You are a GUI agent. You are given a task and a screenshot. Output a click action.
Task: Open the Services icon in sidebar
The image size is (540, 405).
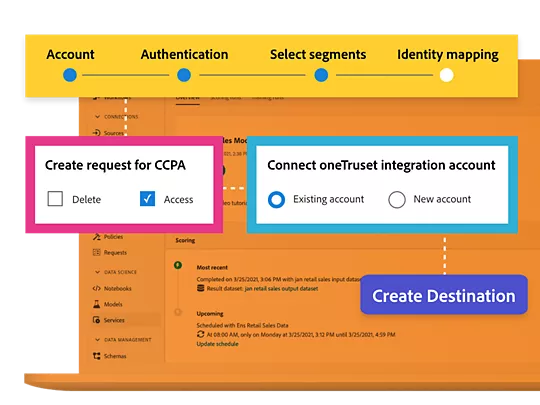96,320
